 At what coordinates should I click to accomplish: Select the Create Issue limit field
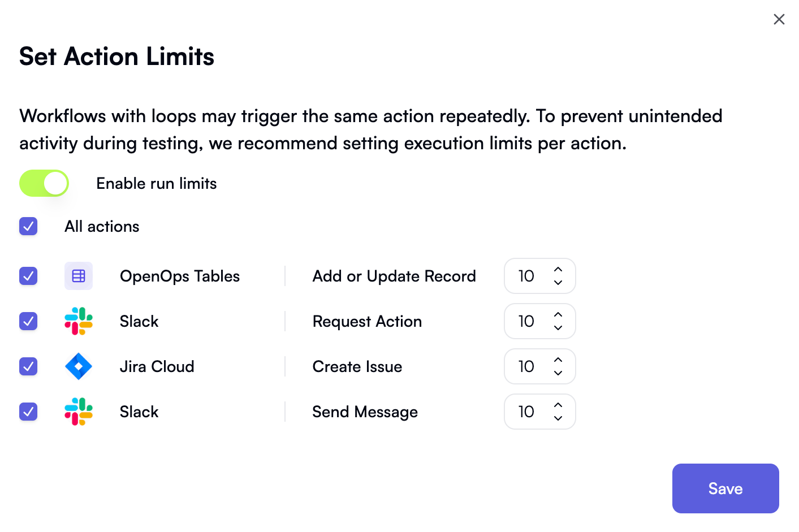[x=529, y=366]
